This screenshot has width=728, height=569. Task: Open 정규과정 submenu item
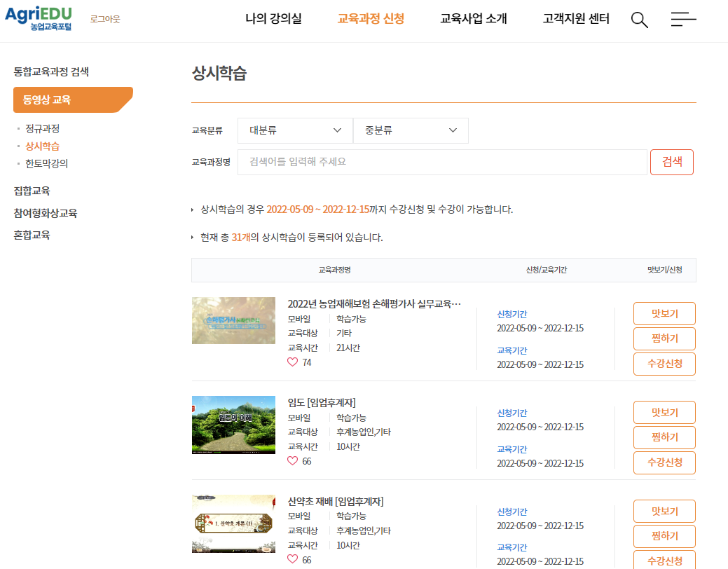[42, 128]
